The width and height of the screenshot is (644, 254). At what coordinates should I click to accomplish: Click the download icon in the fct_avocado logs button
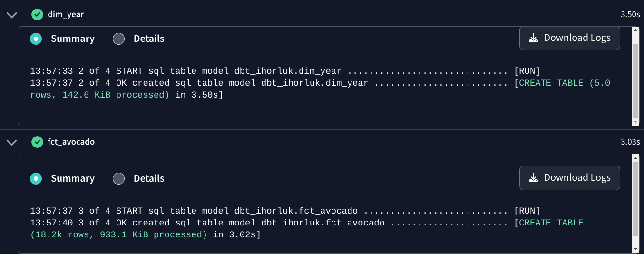(x=534, y=178)
